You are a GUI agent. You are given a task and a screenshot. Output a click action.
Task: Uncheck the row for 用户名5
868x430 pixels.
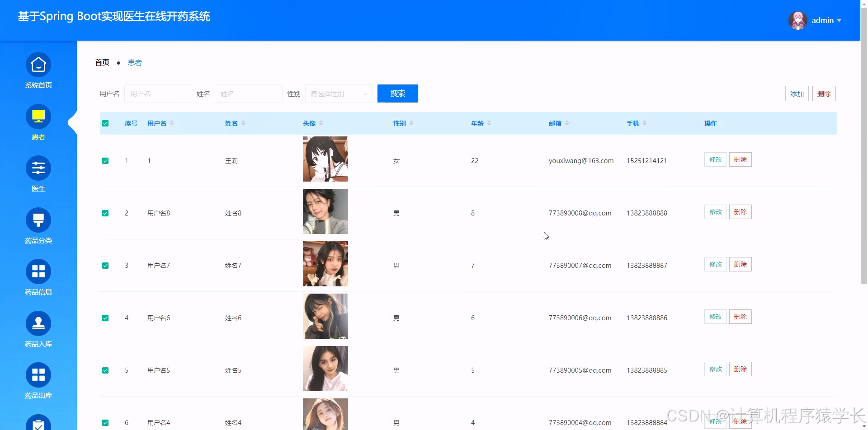(105, 370)
